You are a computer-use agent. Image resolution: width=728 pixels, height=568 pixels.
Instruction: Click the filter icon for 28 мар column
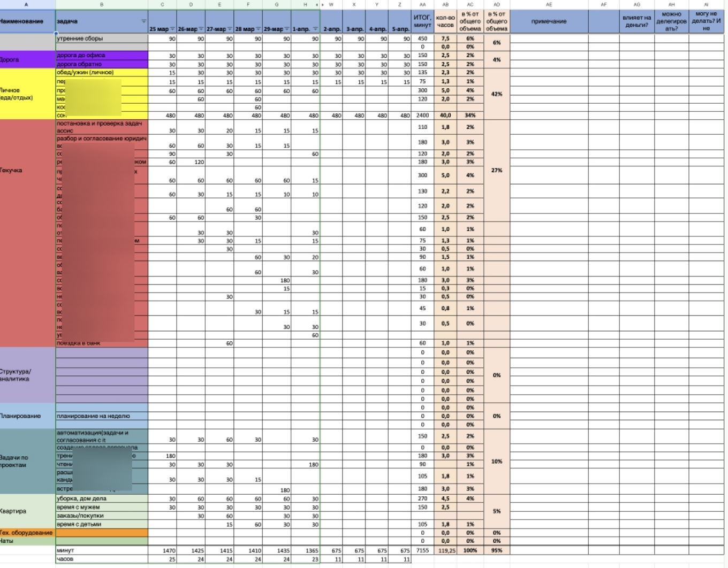(258, 29)
